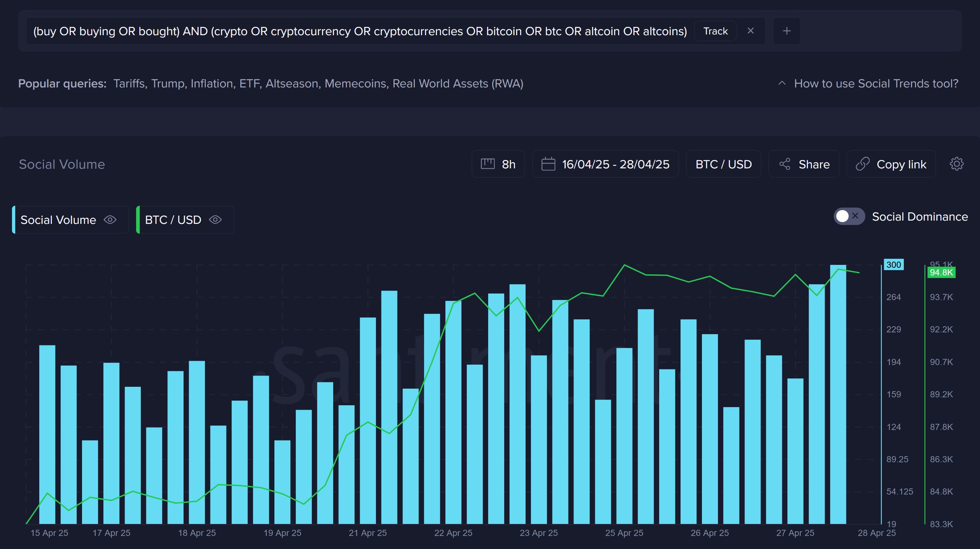
Task: Click the 8h interval ruler icon
Action: pyautogui.click(x=487, y=164)
